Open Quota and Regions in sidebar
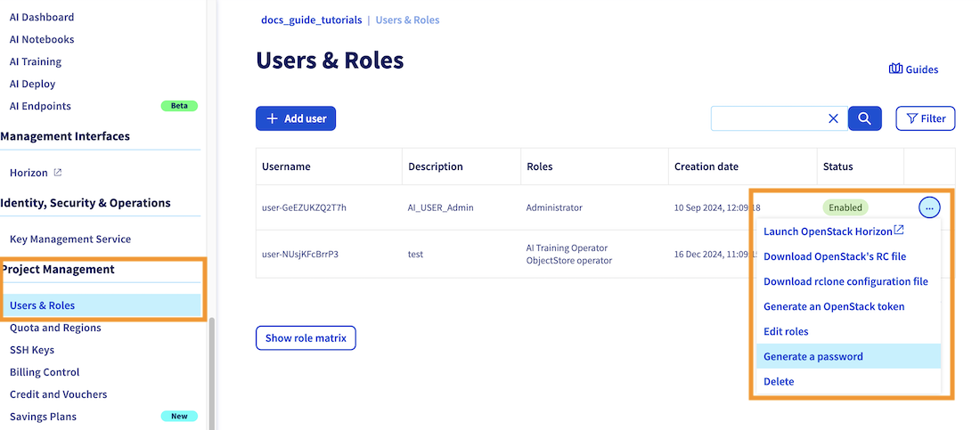The width and height of the screenshot is (980, 430). coord(55,328)
